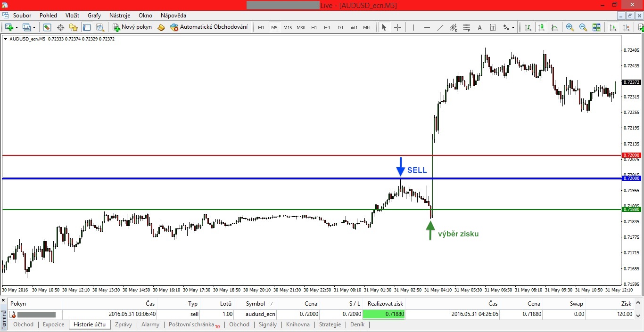The height and width of the screenshot is (332, 644).
Task: Toggle the candlestick chart mode
Action: (541, 27)
